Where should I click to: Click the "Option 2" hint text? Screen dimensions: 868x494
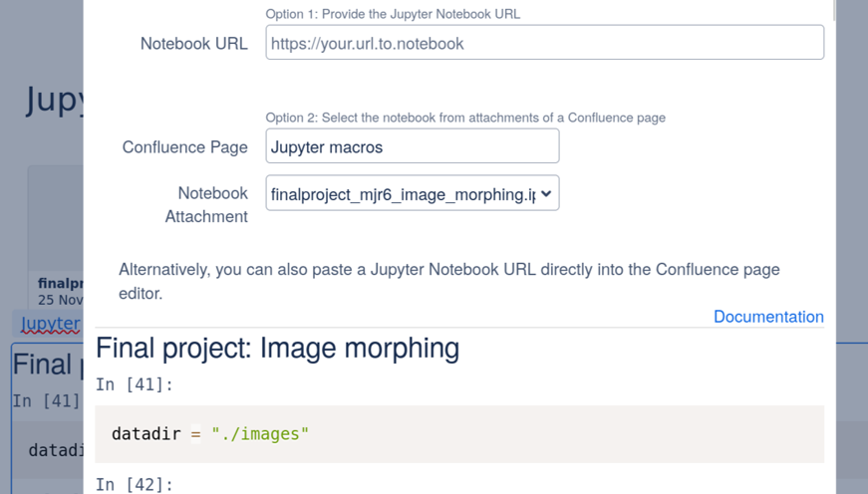tap(465, 118)
